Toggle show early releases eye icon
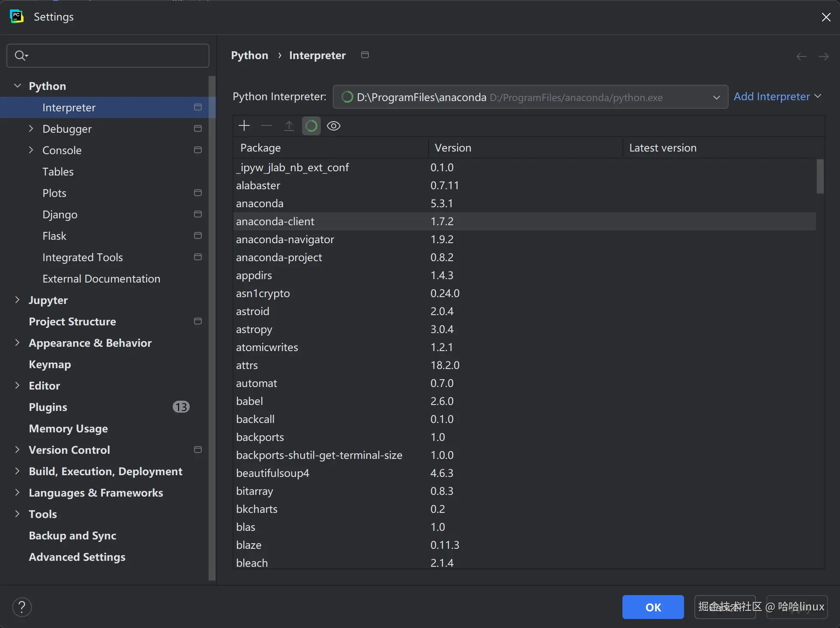The image size is (840, 628). (334, 126)
